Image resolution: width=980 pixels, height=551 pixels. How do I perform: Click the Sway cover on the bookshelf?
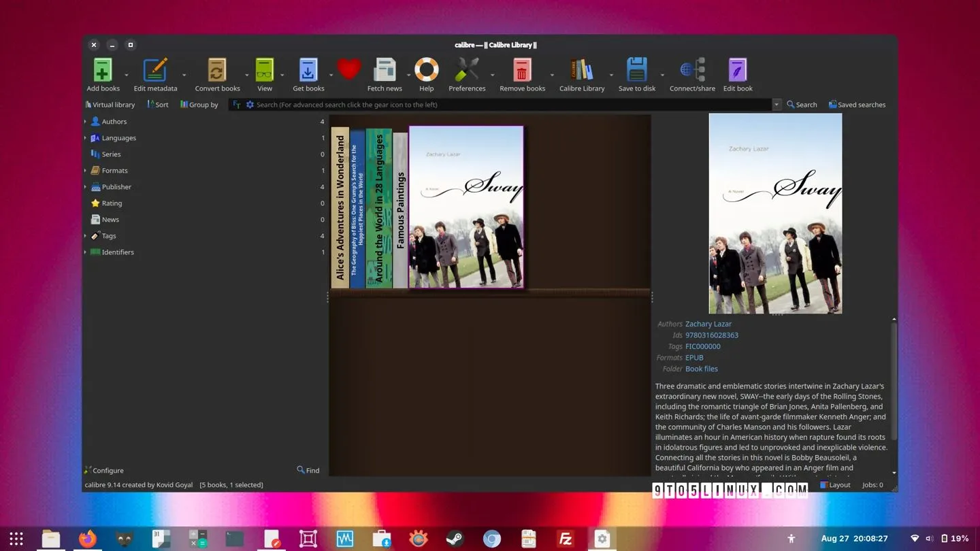pos(466,207)
